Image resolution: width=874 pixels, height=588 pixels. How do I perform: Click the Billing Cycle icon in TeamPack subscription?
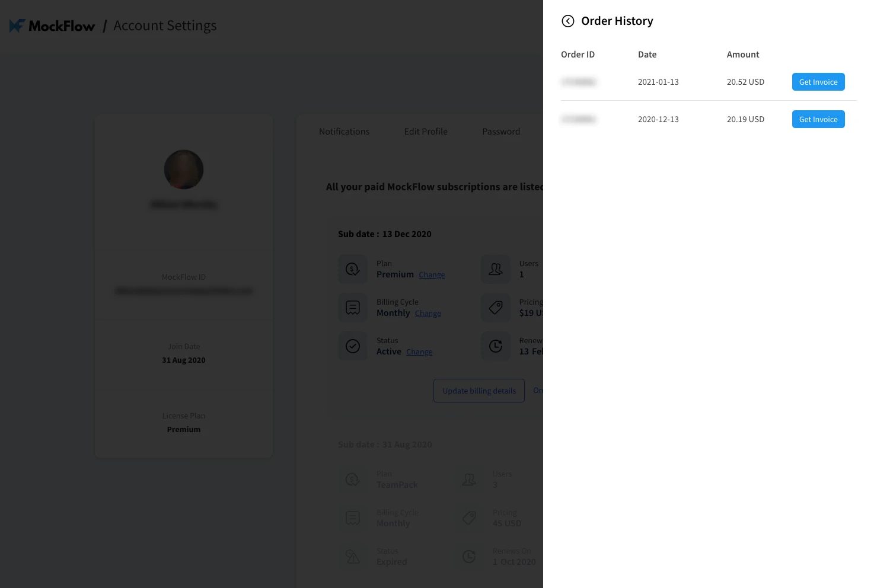(x=353, y=518)
